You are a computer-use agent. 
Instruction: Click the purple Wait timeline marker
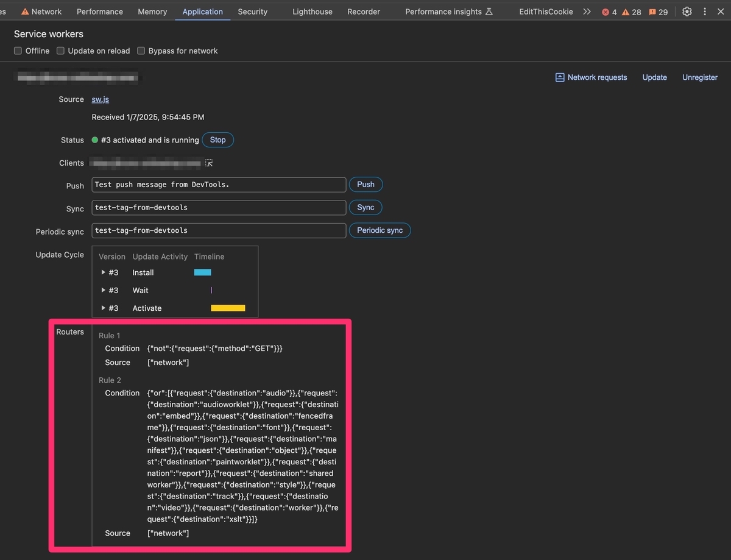(211, 290)
